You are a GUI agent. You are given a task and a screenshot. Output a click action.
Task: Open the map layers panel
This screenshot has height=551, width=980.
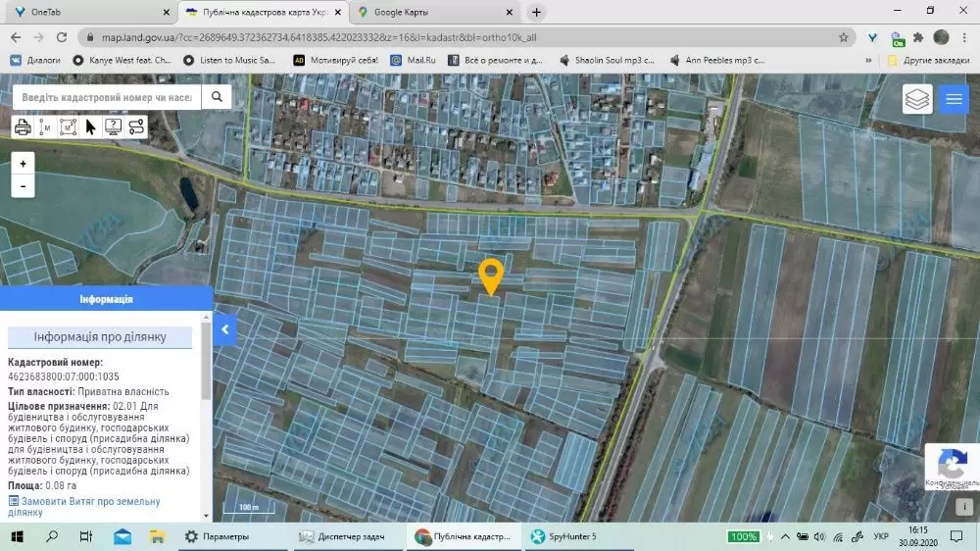(917, 99)
